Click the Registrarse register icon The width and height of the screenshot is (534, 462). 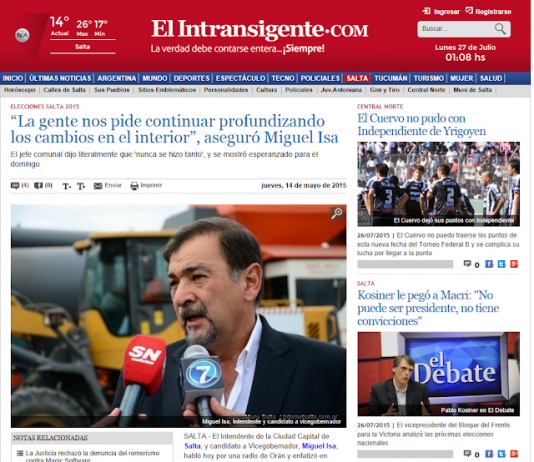click(x=469, y=11)
